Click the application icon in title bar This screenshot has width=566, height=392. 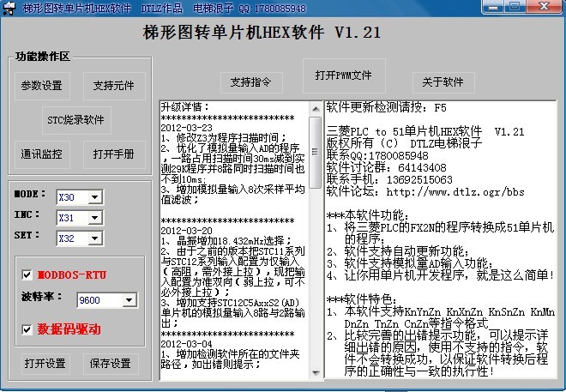click(x=9, y=8)
